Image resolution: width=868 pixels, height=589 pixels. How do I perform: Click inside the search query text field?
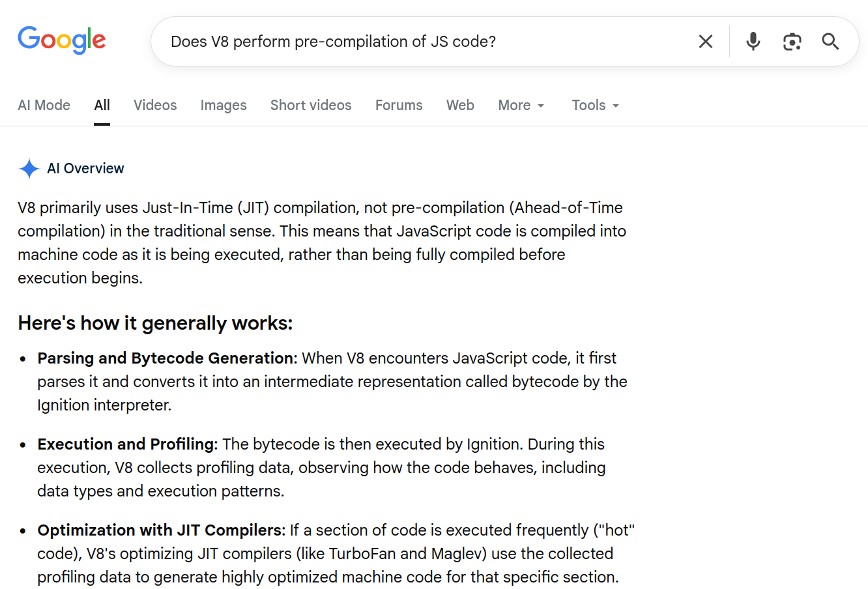[x=391, y=42]
